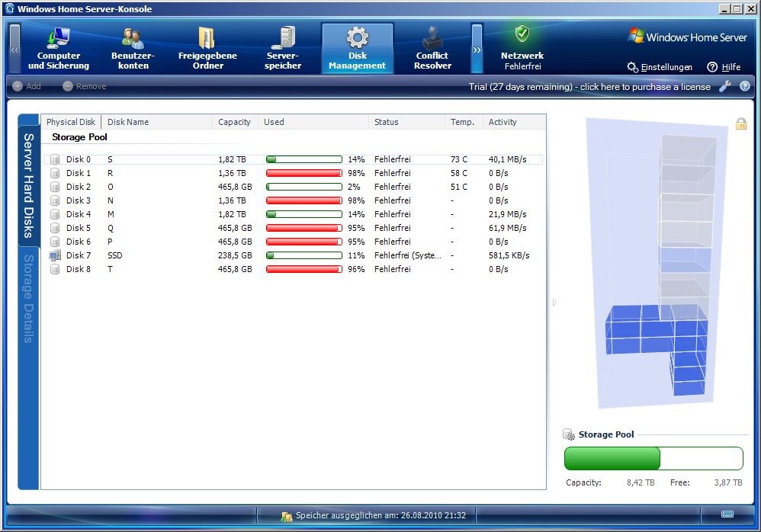Click the 8,42 TB capacity value
The height and width of the screenshot is (532, 761).
point(641,482)
